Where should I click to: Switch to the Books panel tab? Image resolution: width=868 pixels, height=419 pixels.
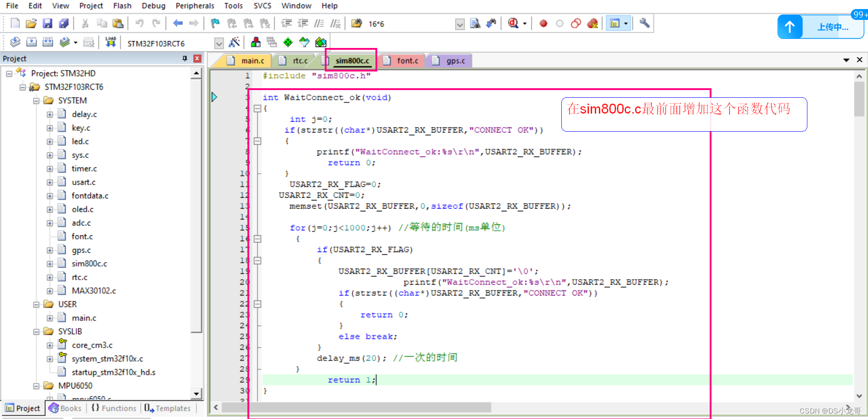tap(65, 408)
